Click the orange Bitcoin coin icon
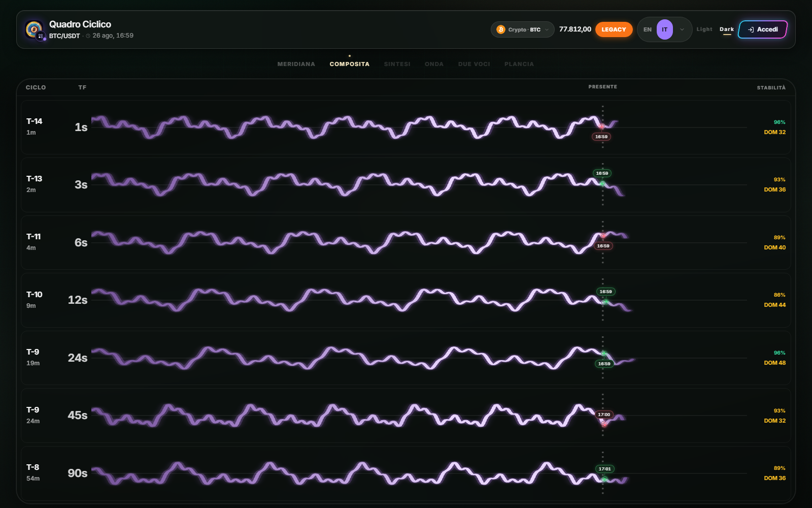Screen dimensions: 812x508 [501, 29]
